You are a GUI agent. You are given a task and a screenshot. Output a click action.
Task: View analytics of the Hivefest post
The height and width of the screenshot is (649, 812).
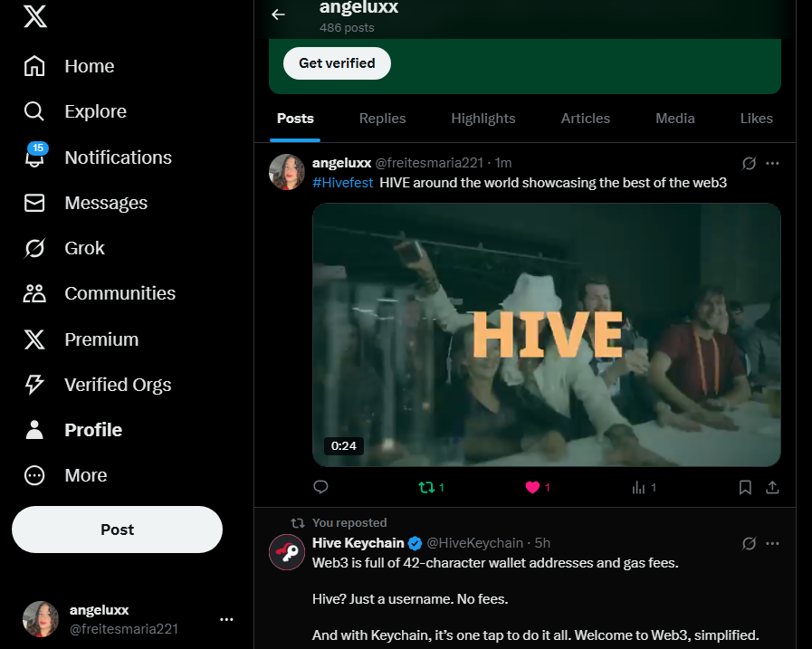644,487
